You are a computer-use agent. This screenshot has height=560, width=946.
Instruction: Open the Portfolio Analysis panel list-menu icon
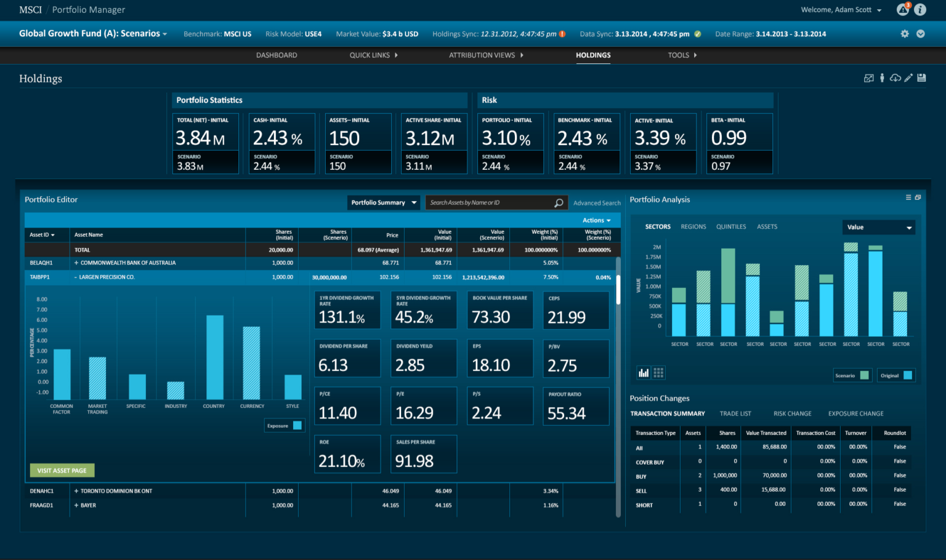tap(908, 198)
